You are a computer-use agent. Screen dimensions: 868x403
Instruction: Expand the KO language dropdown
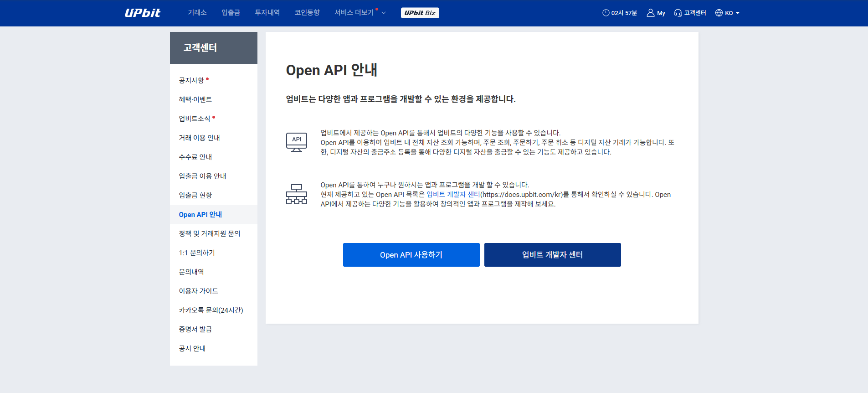pyautogui.click(x=732, y=13)
